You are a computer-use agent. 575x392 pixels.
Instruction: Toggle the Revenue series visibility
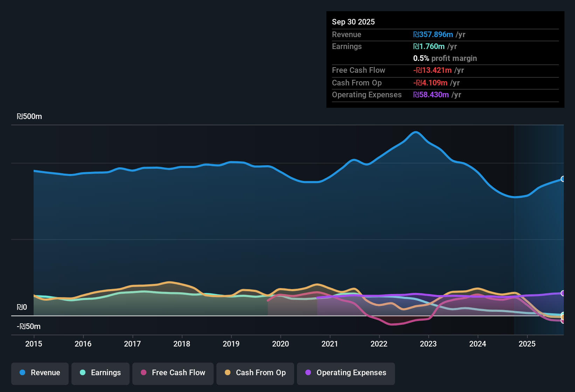[x=40, y=373]
